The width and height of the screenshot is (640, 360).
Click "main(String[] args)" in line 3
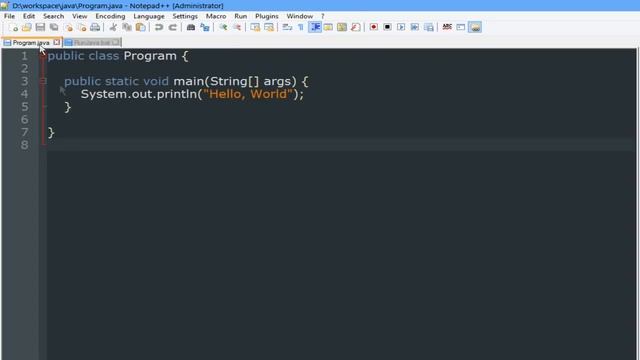pos(235,81)
